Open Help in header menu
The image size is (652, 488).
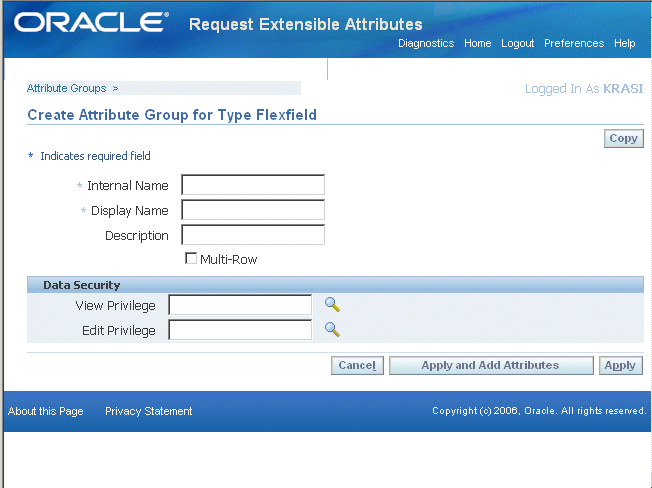(625, 43)
